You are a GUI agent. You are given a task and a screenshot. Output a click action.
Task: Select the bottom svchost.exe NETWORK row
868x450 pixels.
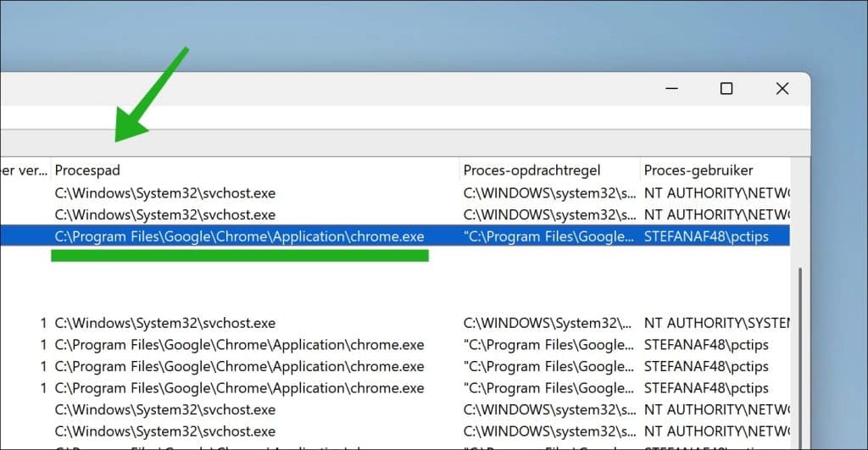click(x=395, y=431)
